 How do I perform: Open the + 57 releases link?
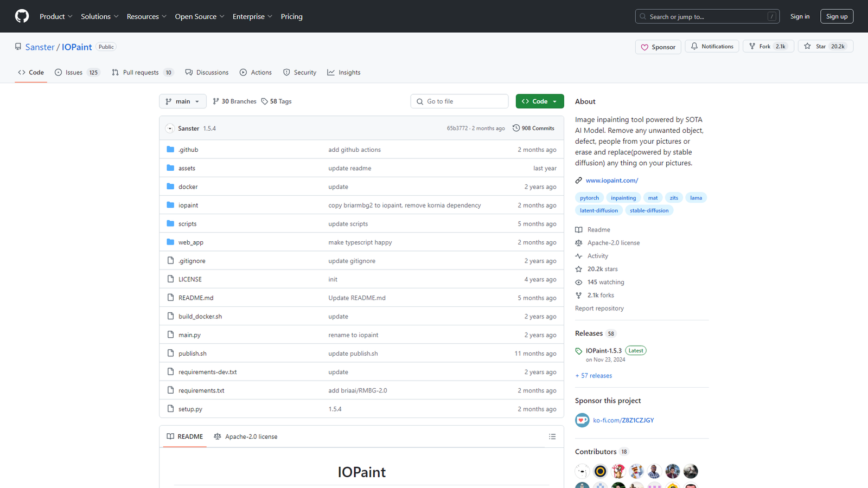tap(593, 376)
